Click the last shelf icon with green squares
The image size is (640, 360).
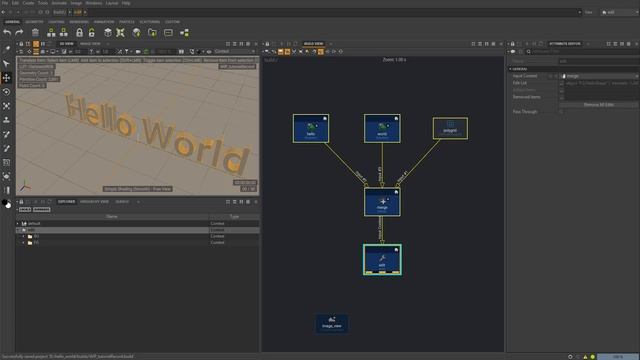[x=184, y=32]
